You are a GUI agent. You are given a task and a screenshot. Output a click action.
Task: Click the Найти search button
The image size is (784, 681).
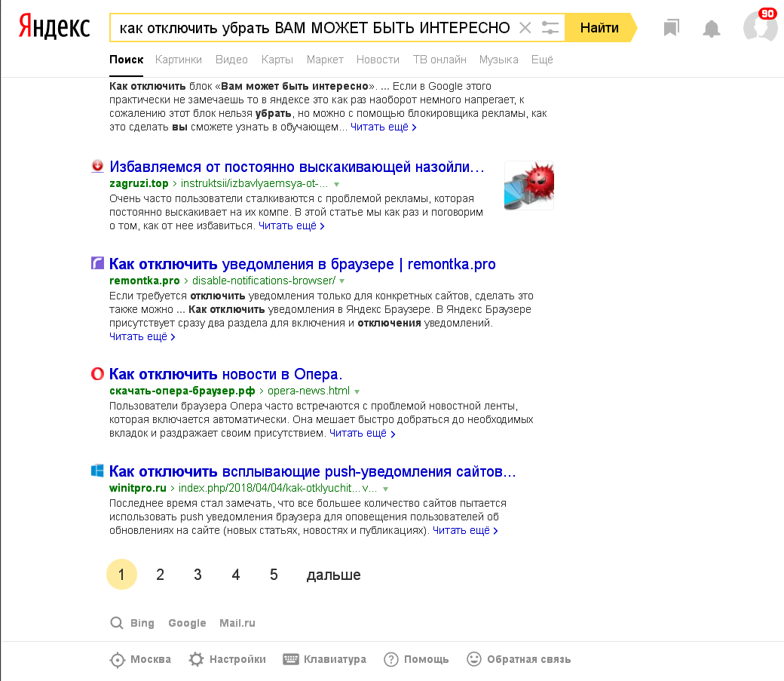click(x=600, y=27)
